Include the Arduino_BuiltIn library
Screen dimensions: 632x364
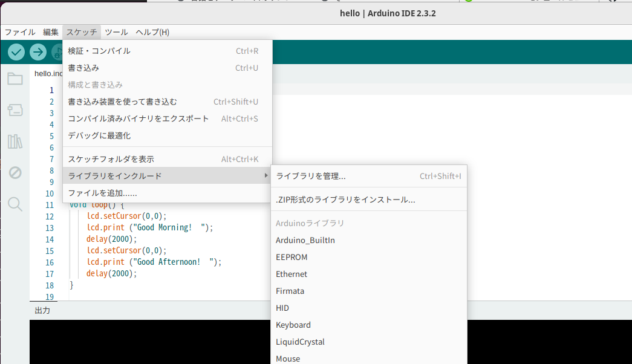point(369,240)
